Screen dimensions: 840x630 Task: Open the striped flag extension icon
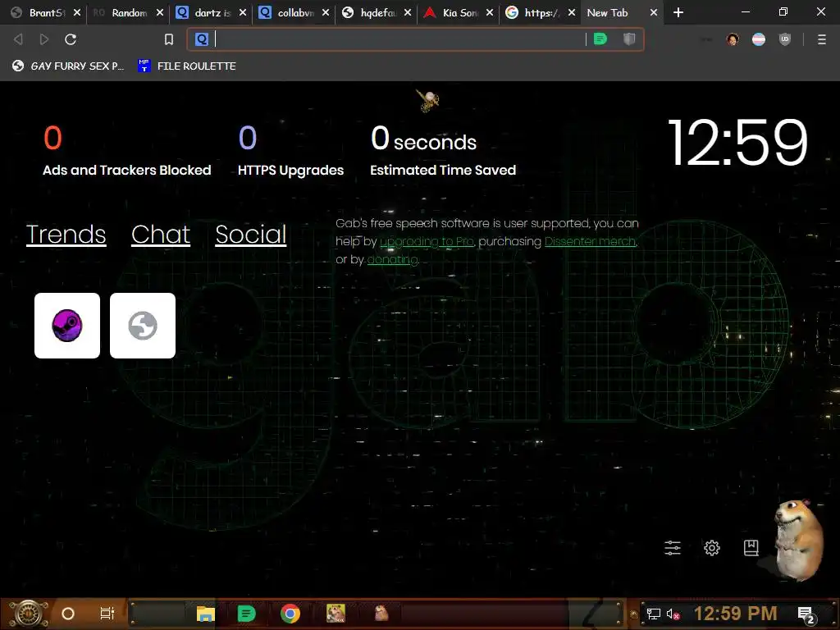coord(759,39)
